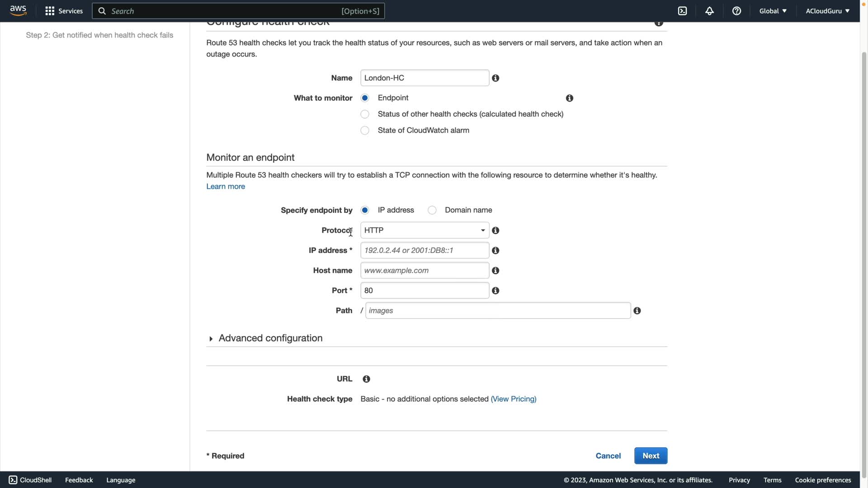Open the Protocol HTTP dropdown
Image resolution: width=868 pixels, height=488 pixels.
(425, 230)
